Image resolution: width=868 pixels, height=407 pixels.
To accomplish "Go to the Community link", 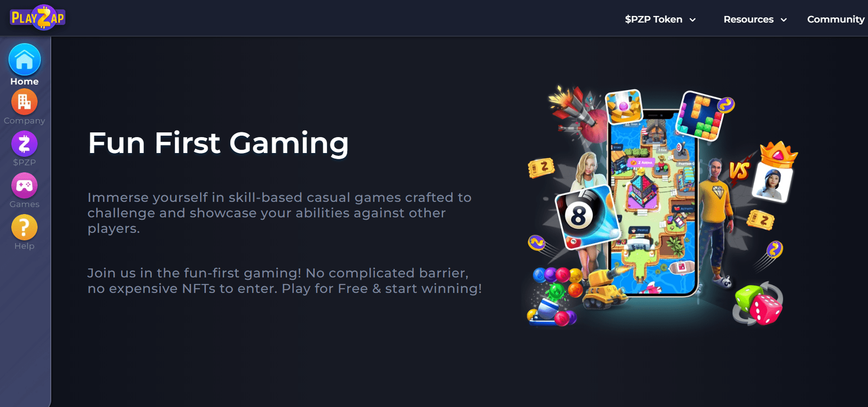I will coord(836,19).
